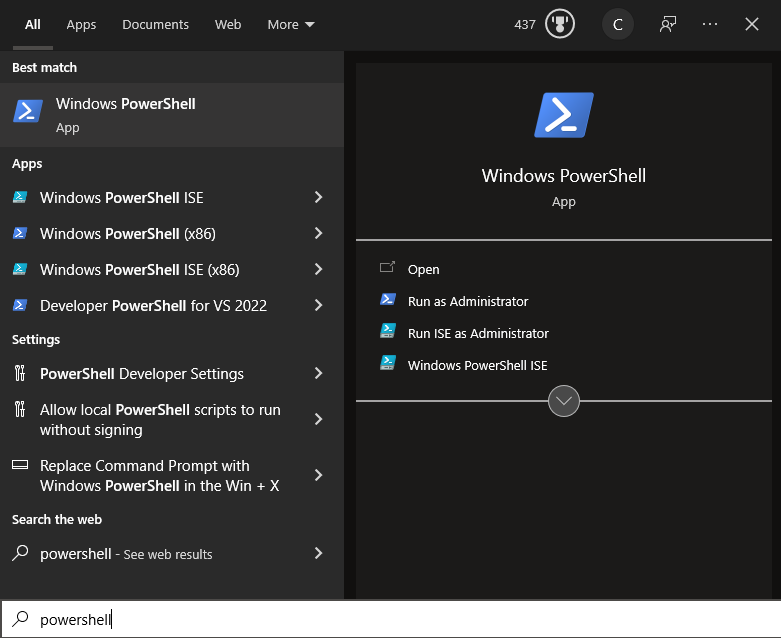Click the Replace Command Prompt keyboard icon
781x638 pixels.
coord(20,465)
